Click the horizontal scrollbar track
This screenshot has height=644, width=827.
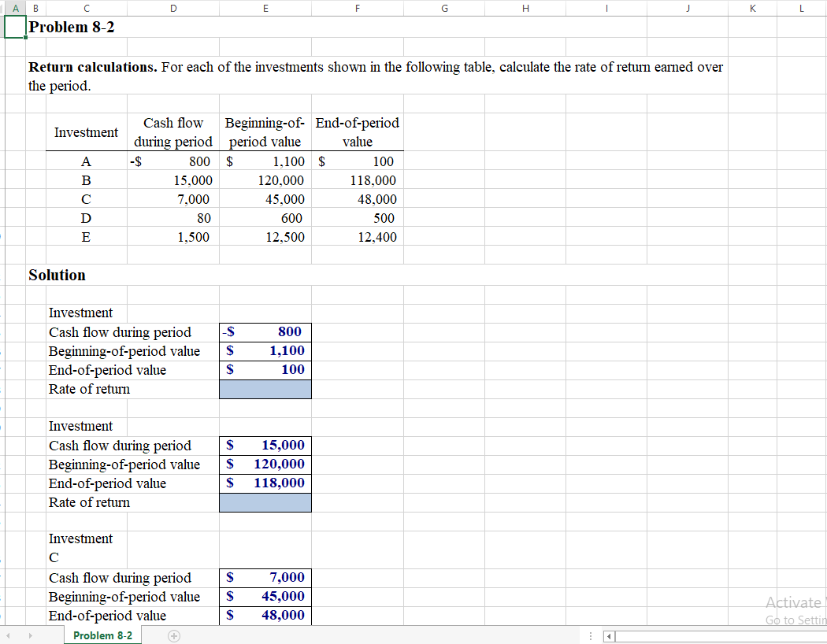[x=709, y=635]
